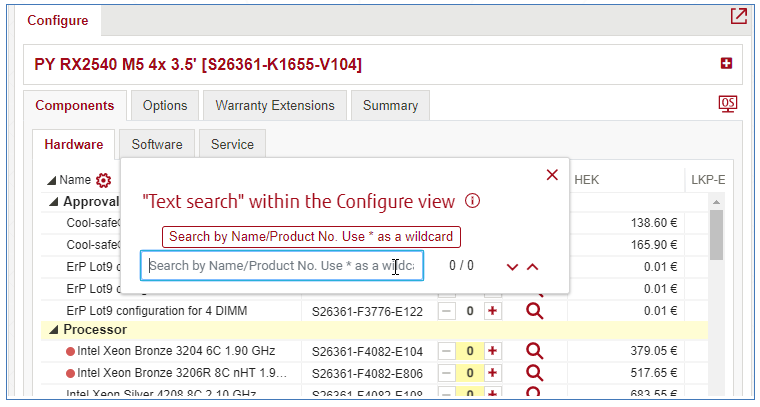Click the LKP-E column header
Screen dimensions: 760x407
[x=708, y=180]
